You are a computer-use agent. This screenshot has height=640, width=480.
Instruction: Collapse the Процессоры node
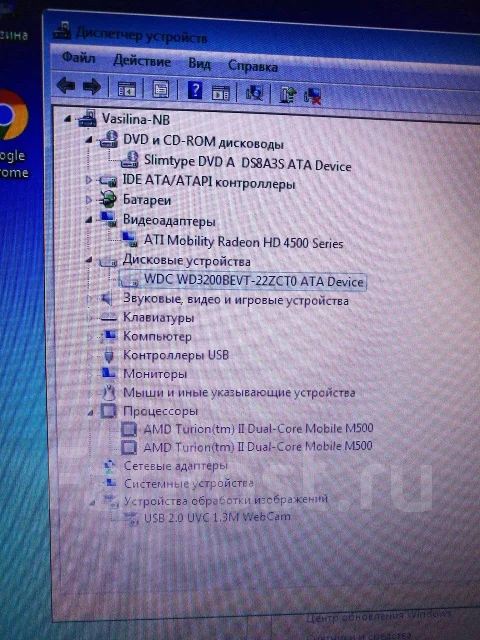(91, 413)
